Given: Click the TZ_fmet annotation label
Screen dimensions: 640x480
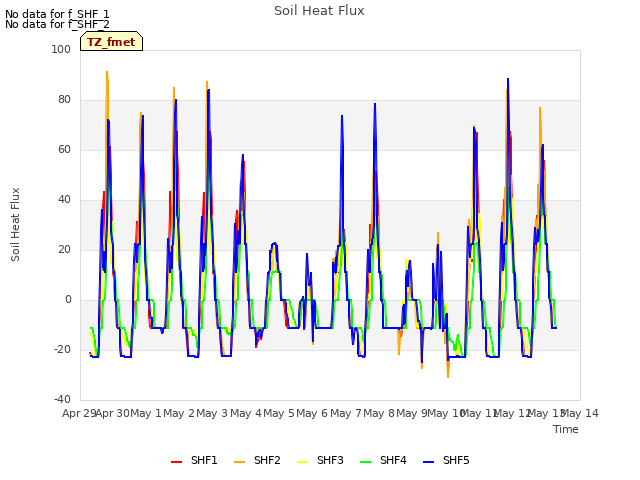Looking at the screenshot, I should pyautogui.click(x=111, y=42).
